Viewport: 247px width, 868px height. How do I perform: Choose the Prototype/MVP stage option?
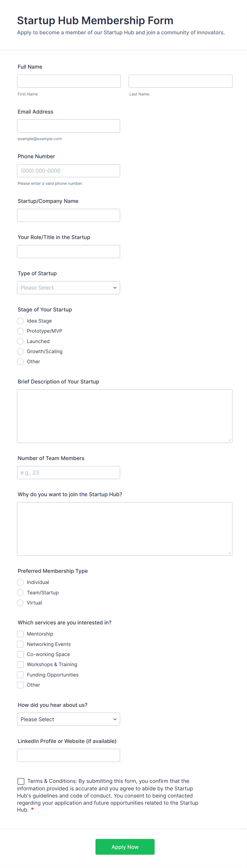(x=20, y=331)
